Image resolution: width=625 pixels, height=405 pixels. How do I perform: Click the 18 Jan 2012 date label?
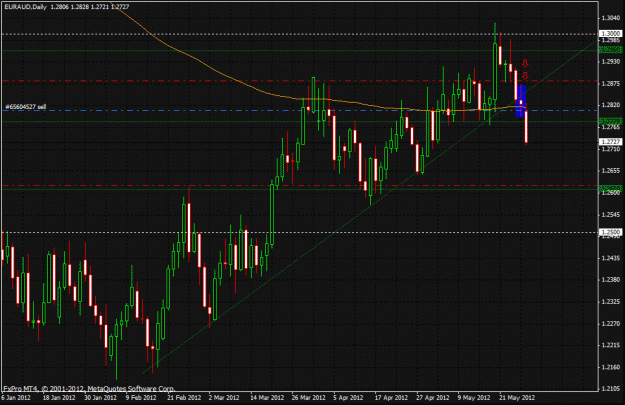point(59,397)
